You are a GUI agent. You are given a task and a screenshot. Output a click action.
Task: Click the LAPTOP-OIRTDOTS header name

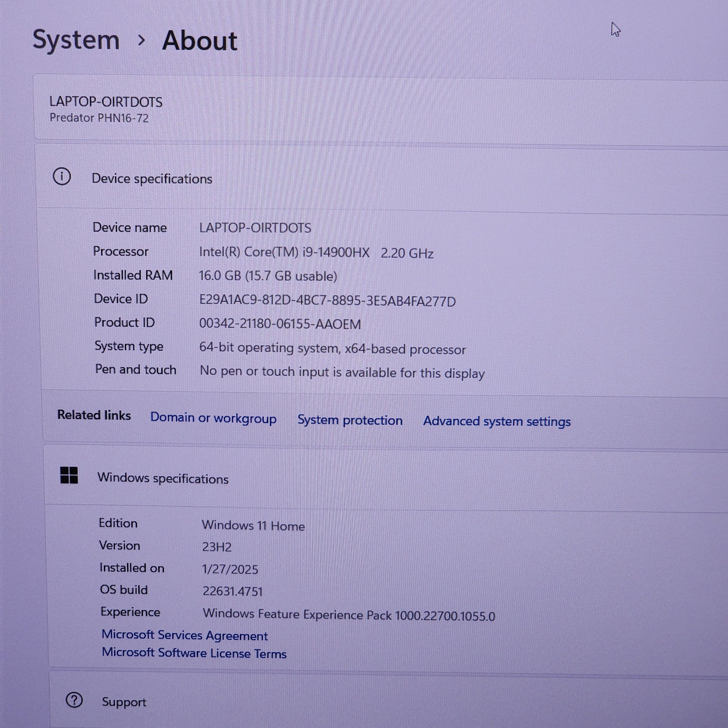(x=106, y=102)
